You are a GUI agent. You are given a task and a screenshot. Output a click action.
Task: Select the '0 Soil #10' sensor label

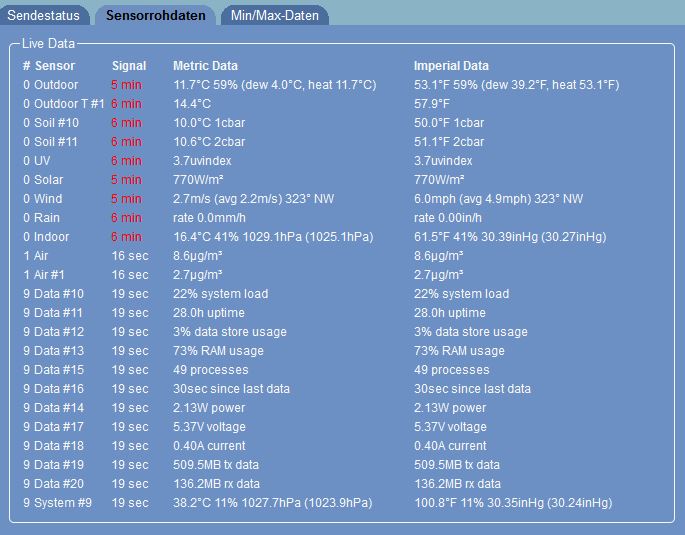pyautogui.click(x=51, y=123)
